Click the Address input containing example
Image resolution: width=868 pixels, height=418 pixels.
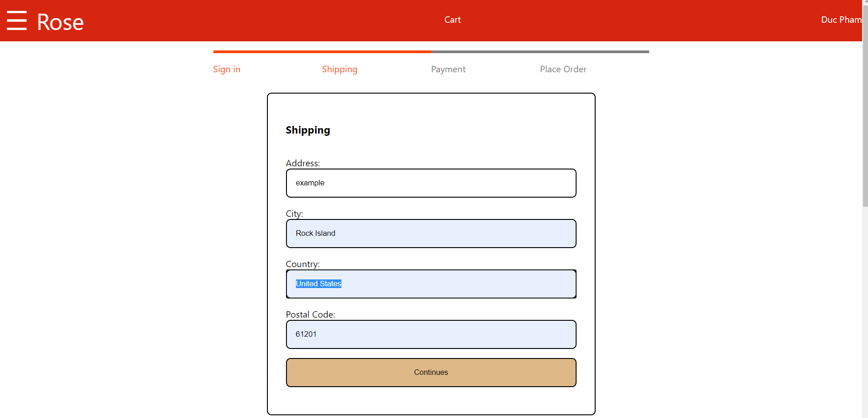430,183
